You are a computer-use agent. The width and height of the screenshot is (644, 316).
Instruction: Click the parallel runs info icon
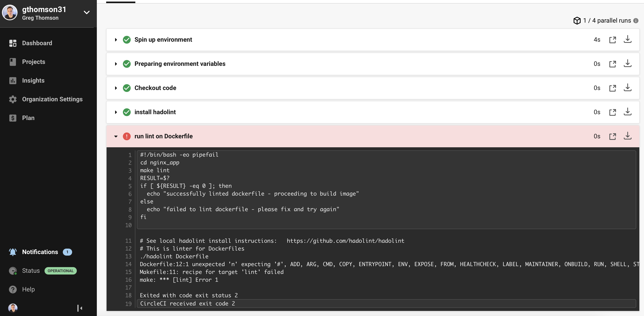tap(636, 20)
